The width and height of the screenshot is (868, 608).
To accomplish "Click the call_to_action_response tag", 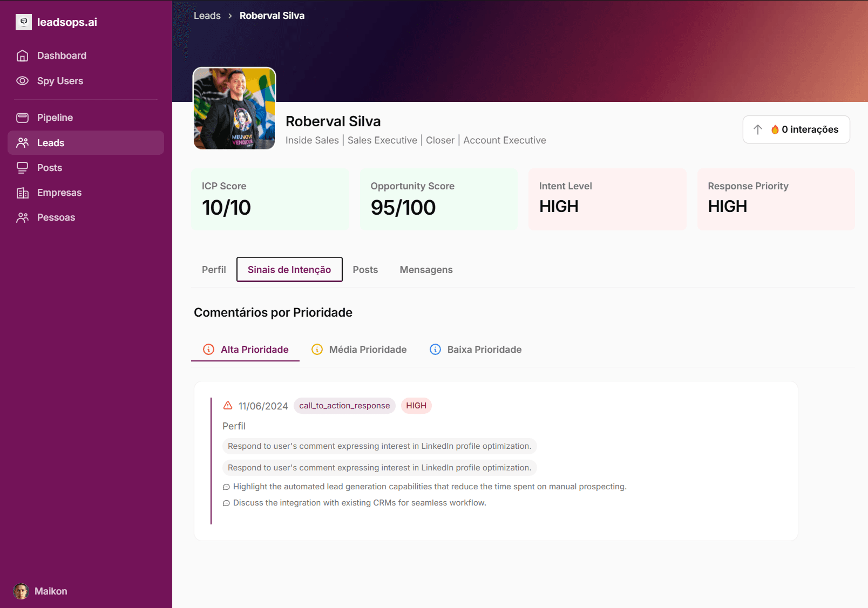I will click(x=344, y=406).
